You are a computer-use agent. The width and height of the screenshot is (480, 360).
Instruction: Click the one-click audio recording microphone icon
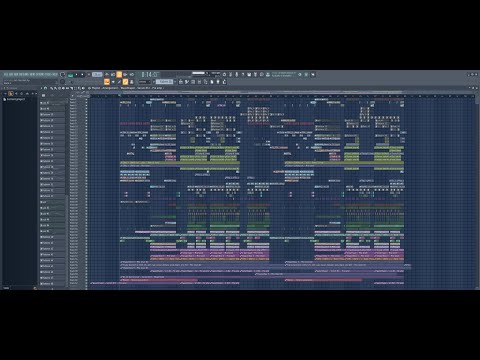tap(237, 75)
